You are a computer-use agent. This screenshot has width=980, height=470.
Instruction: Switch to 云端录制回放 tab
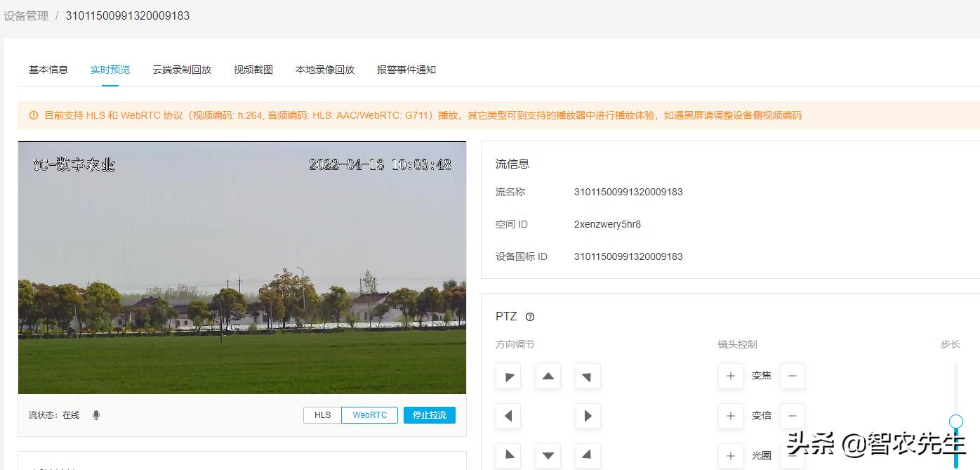pyautogui.click(x=182, y=70)
